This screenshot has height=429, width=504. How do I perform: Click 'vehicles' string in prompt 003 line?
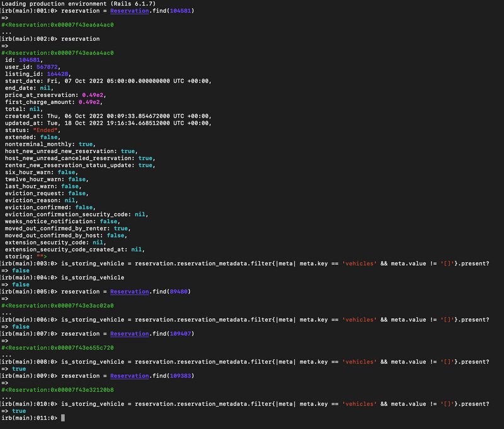point(359,263)
